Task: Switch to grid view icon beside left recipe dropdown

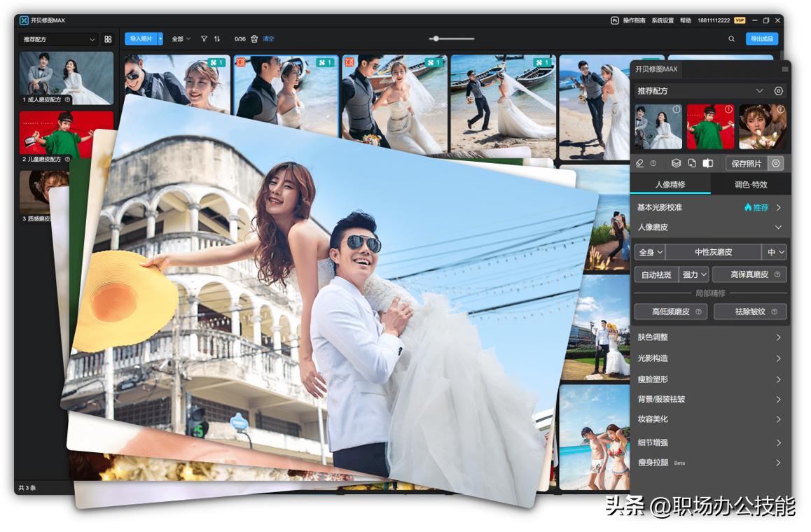Action: tap(108, 39)
